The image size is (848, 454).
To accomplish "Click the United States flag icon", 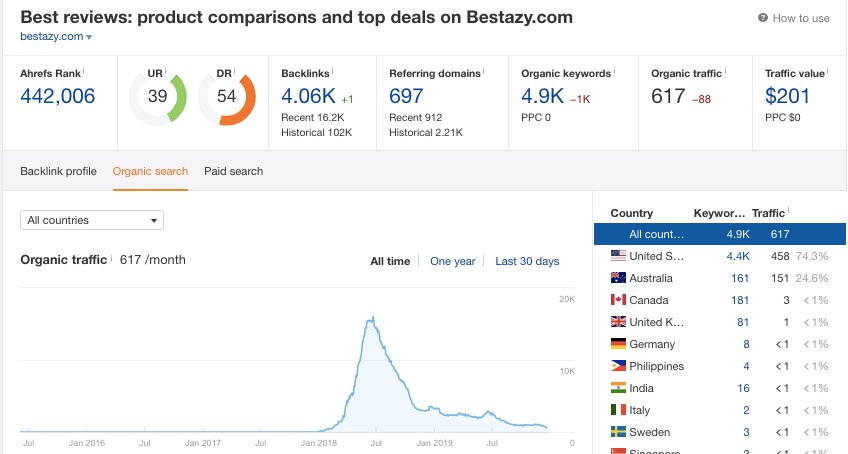I will coord(618,256).
